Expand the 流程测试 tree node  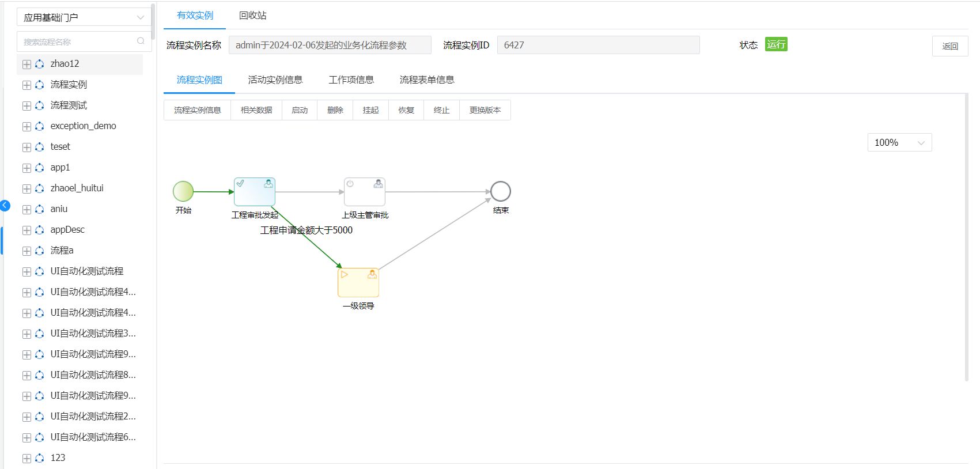click(x=27, y=105)
